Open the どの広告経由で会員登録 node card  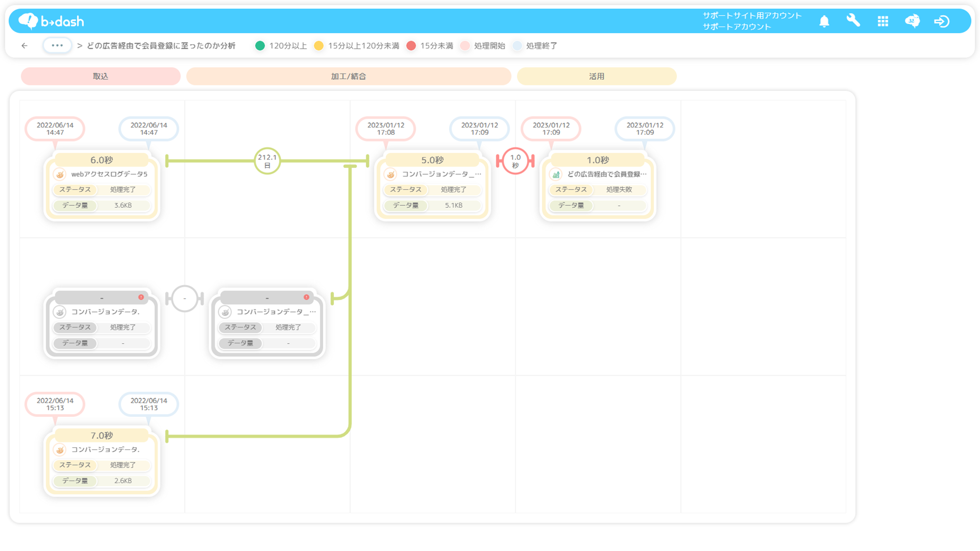598,186
